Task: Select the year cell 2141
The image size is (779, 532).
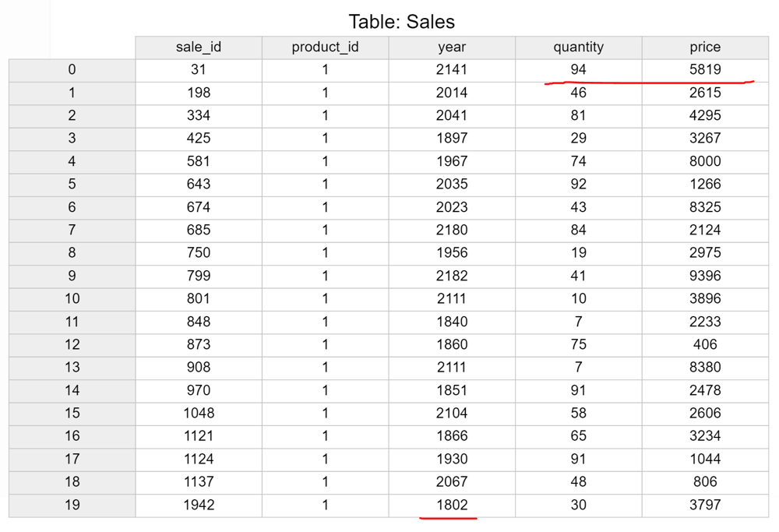Action: (x=452, y=70)
